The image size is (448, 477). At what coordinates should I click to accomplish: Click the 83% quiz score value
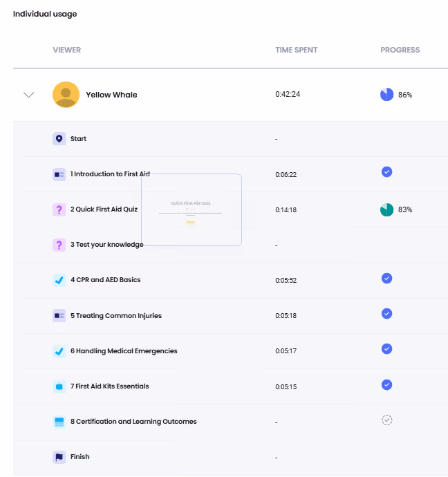tap(405, 209)
